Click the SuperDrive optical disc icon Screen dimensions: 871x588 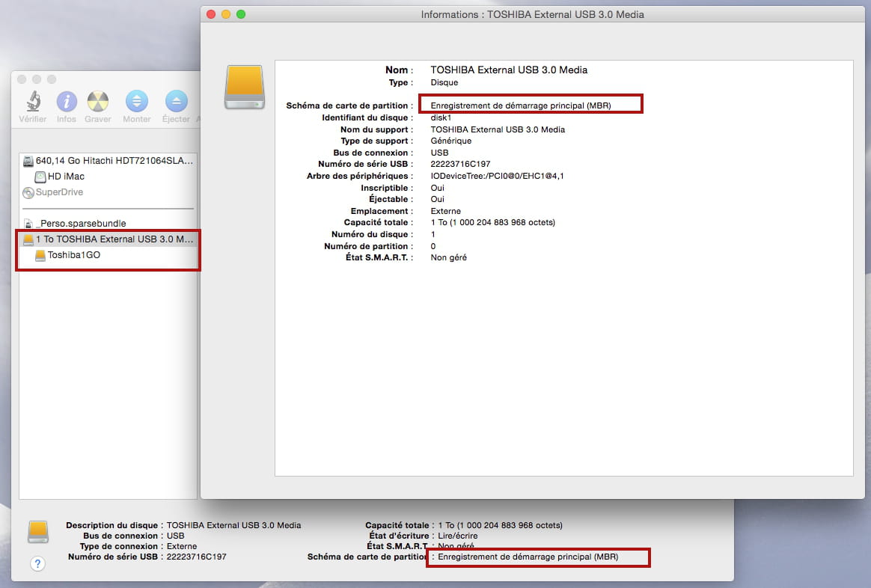pos(28,193)
